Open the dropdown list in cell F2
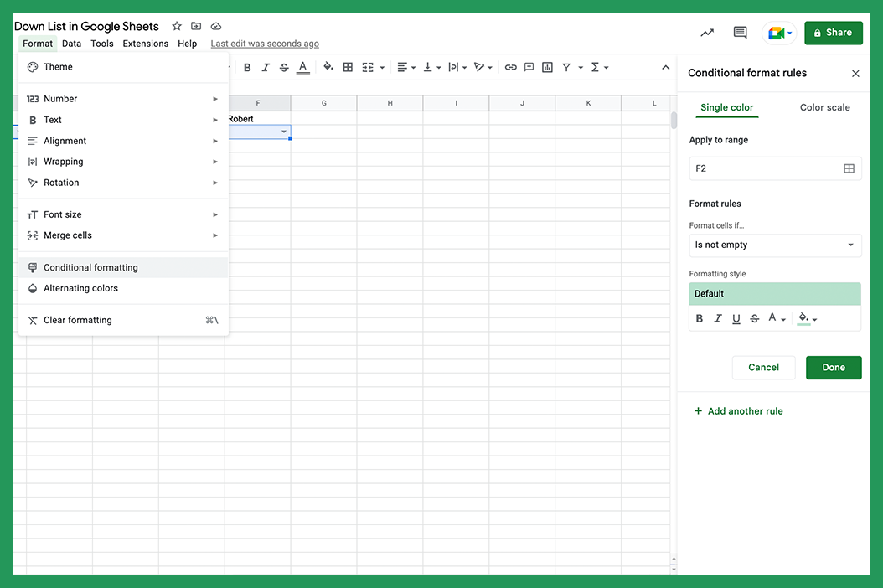 point(284,132)
